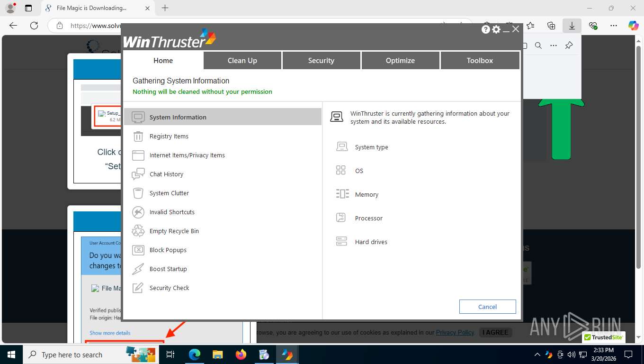Open Firefox from the taskbar
This screenshot has height=364, width=644.
(241, 355)
